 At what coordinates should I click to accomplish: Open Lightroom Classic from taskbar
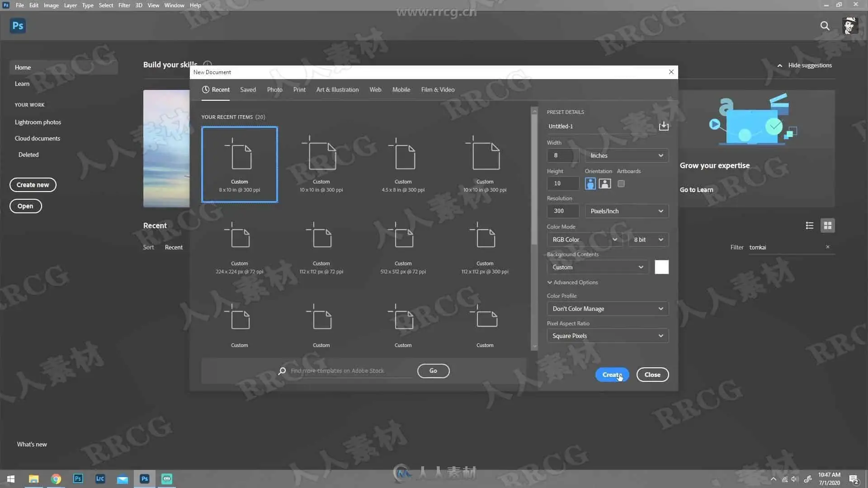[x=100, y=479]
